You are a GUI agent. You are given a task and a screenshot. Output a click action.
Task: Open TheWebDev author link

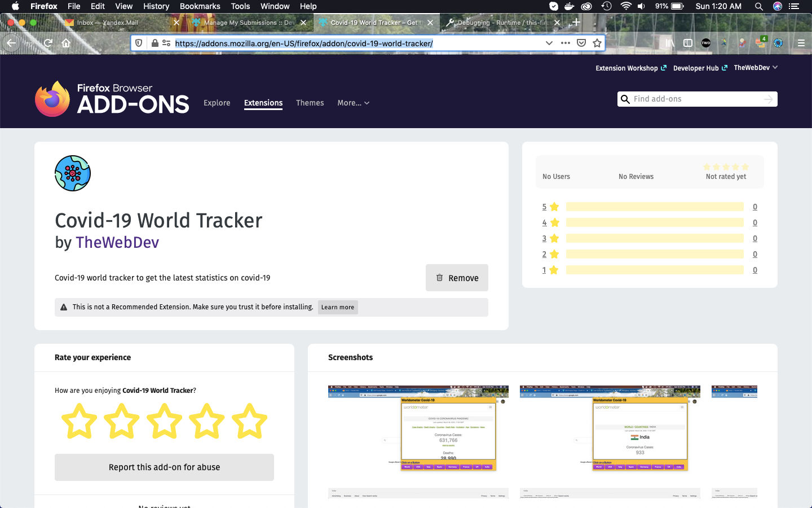tap(117, 242)
